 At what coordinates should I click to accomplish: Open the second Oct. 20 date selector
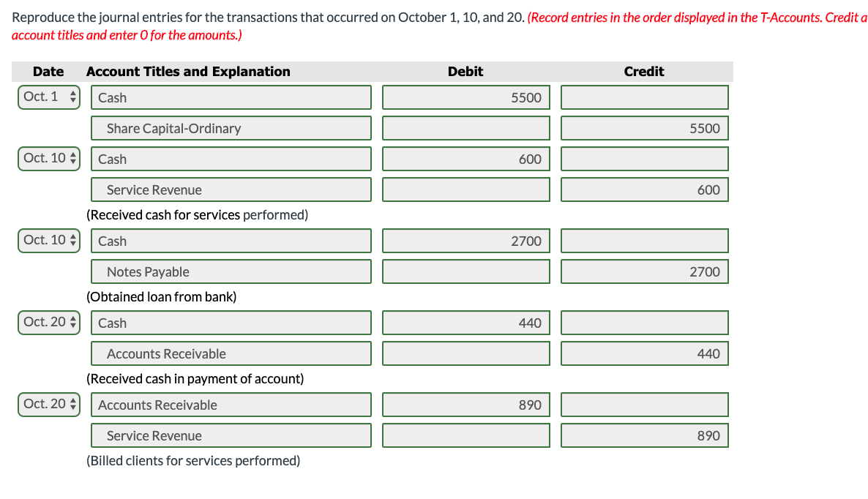48,404
